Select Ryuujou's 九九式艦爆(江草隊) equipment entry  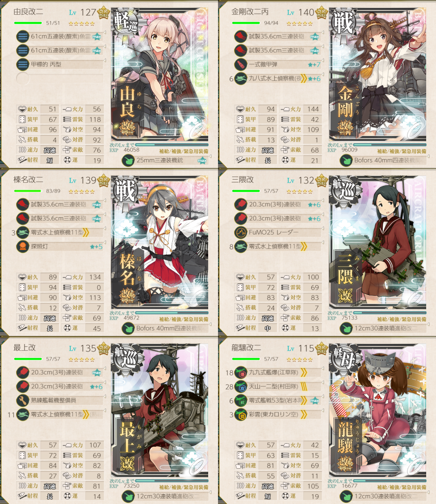pos(277,372)
